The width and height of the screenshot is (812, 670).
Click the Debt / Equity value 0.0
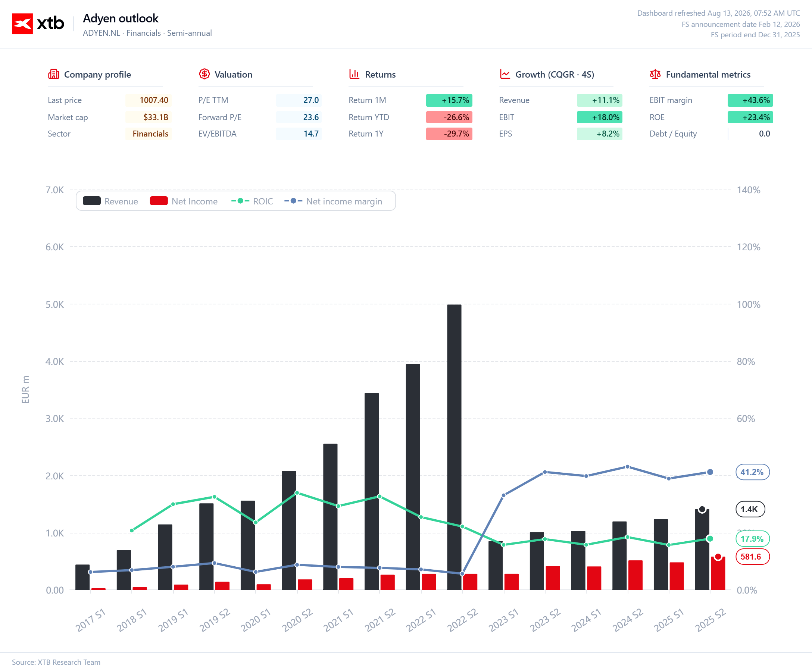click(x=750, y=134)
